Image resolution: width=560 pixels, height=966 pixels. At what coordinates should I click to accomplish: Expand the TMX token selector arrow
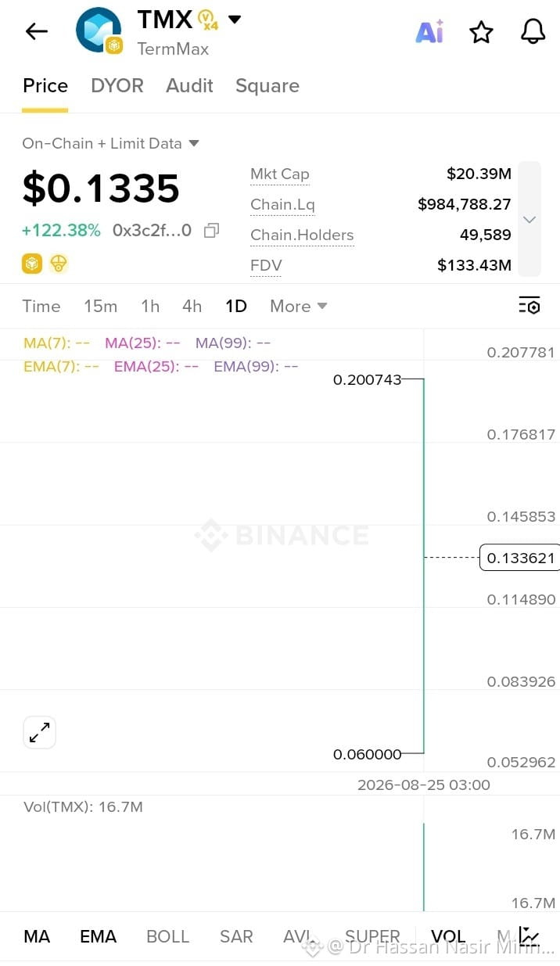coord(234,20)
